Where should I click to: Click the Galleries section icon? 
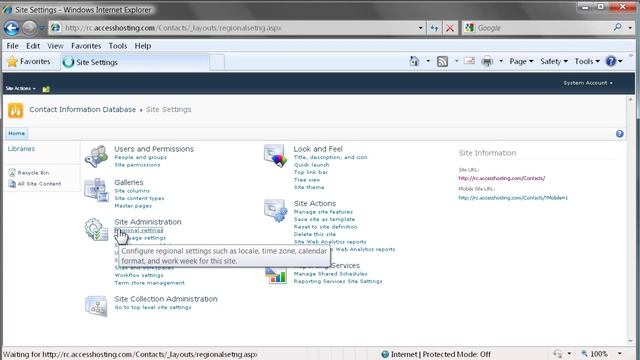96,190
